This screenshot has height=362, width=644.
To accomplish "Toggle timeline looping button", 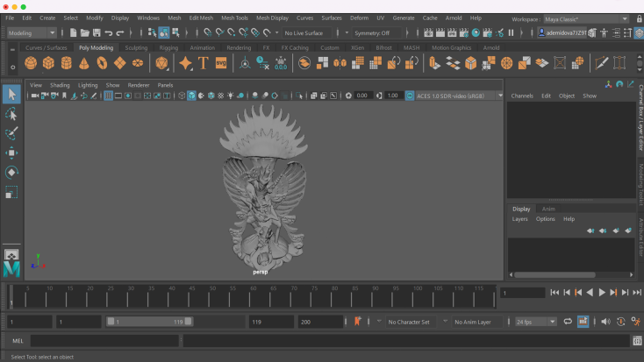I will (x=568, y=322).
